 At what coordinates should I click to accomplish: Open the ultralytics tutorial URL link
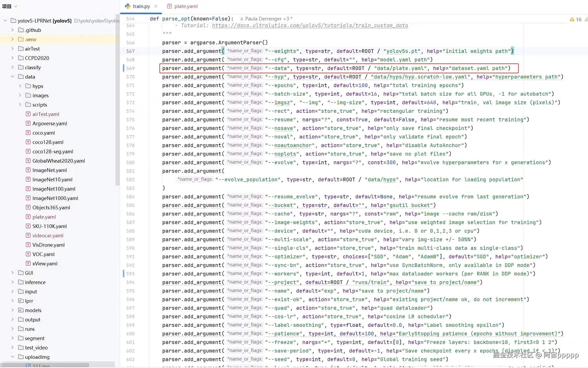point(310,25)
